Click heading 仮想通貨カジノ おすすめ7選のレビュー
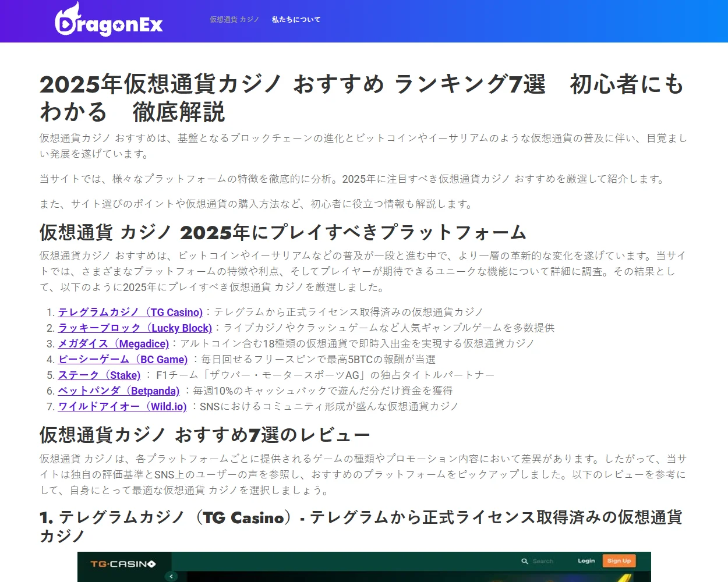The image size is (728, 582). click(205, 435)
